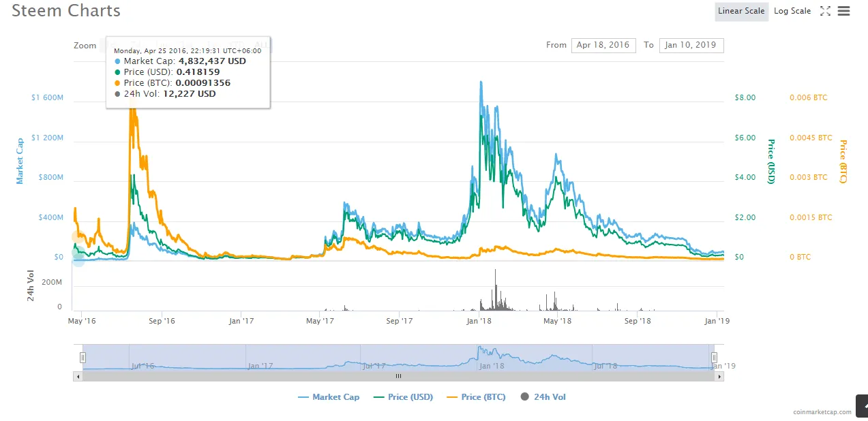Click the orange BTC price hover marker

pos(78,236)
